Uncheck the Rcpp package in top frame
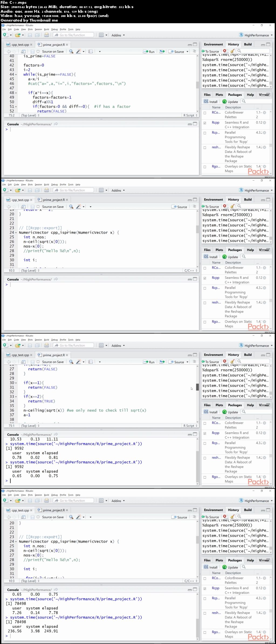Viewport: 276px width, 644px height. [x=205, y=123]
